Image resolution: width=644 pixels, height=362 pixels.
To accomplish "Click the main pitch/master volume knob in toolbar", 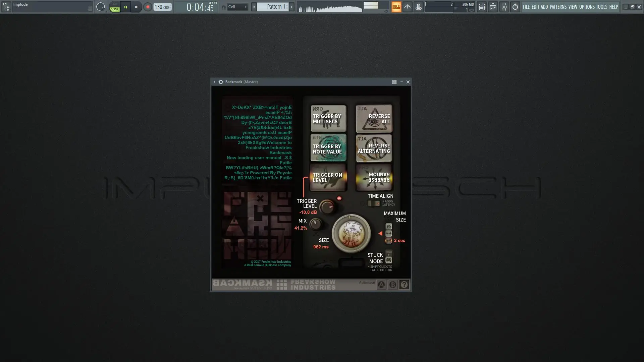I will (100, 7).
